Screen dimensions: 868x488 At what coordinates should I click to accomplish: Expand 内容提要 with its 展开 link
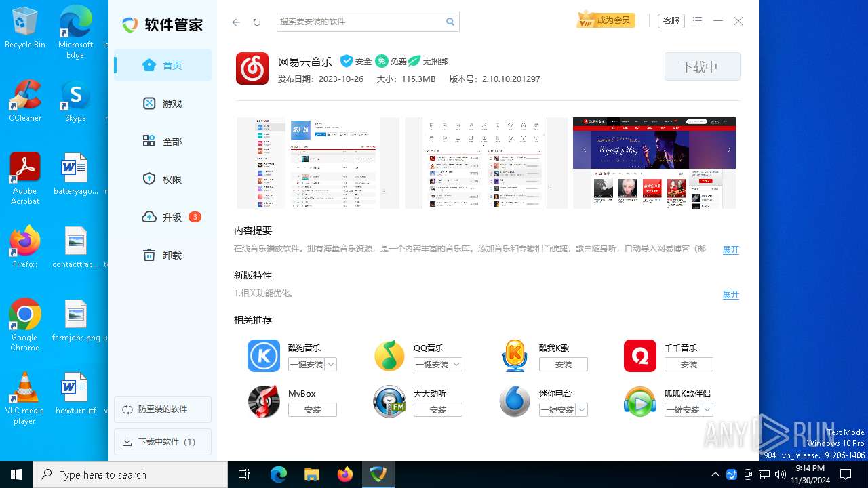(730, 250)
